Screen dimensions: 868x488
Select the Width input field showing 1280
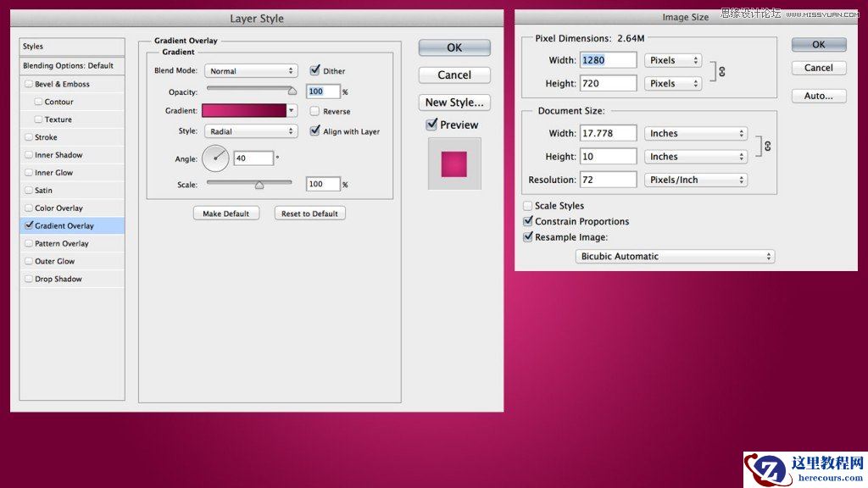point(608,59)
